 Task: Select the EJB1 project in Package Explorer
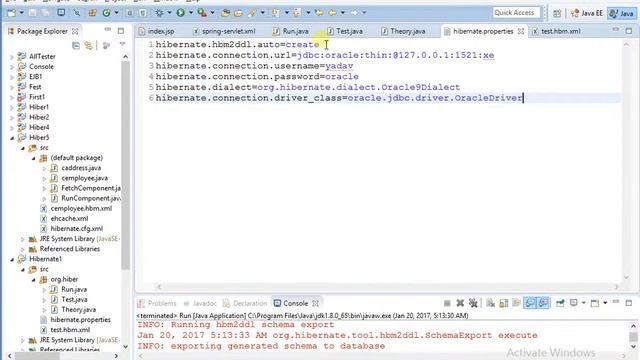[x=35, y=77]
